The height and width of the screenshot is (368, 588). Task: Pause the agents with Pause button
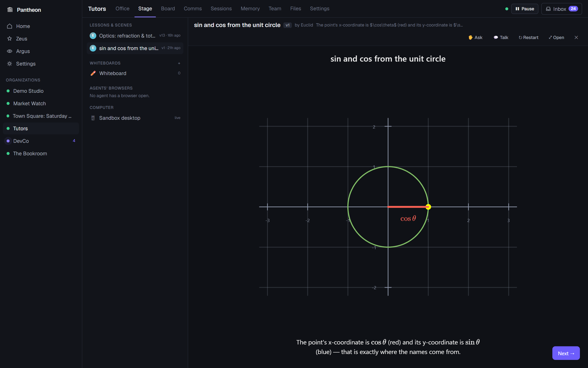pos(525,9)
